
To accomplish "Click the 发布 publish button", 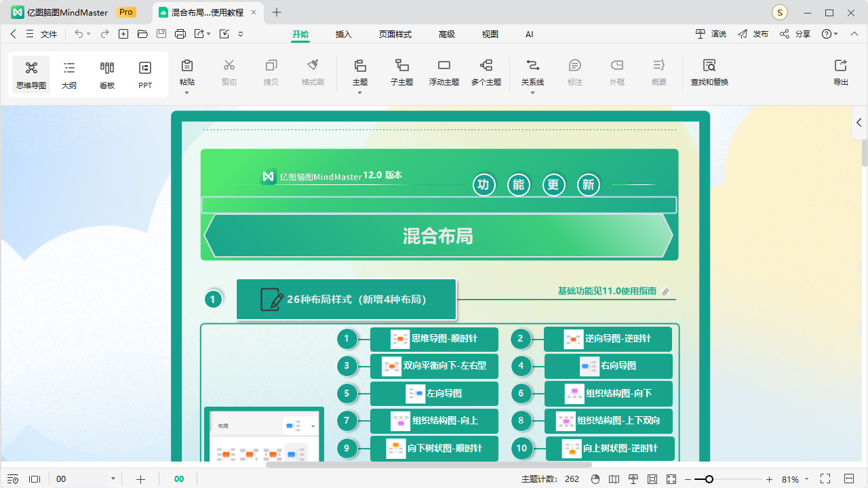I will pyautogui.click(x=759, y=34).
